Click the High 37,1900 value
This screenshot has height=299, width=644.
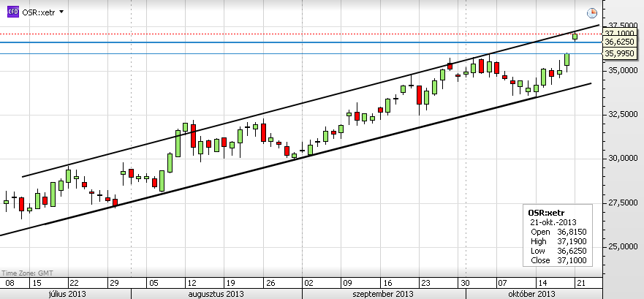click(x=572, y=241)
